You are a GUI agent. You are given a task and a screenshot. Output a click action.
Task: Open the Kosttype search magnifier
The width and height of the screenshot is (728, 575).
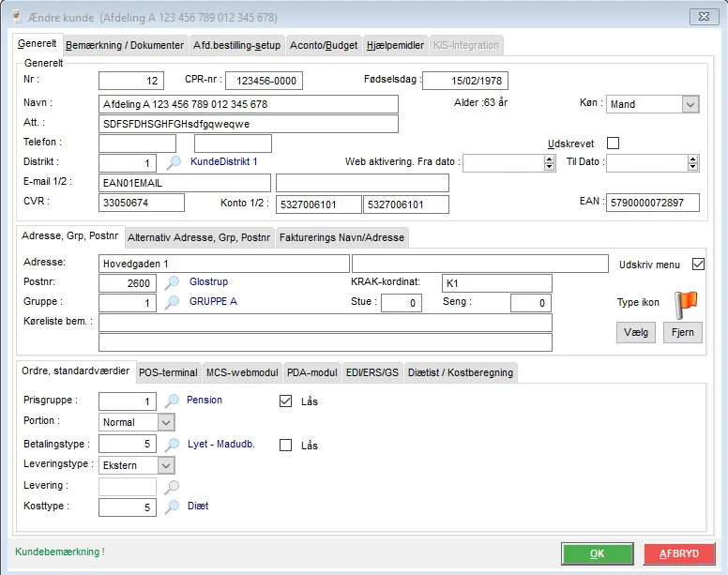coord(172,507)
